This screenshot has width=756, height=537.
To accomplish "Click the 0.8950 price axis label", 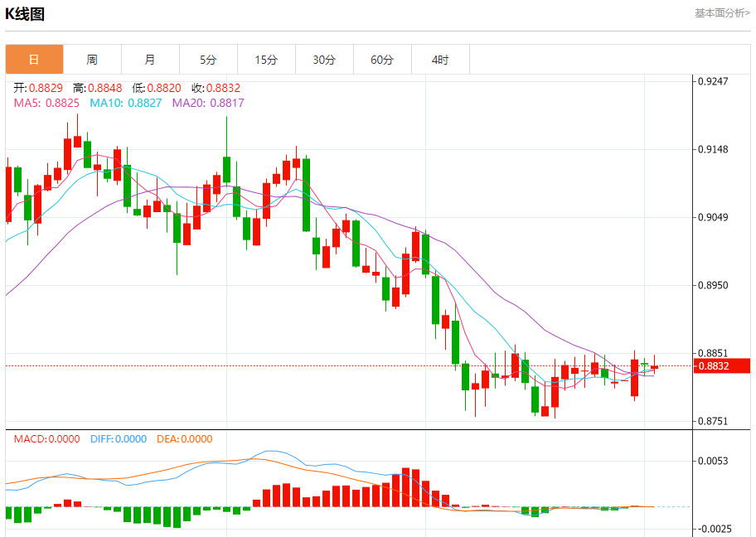I will 713,285.
